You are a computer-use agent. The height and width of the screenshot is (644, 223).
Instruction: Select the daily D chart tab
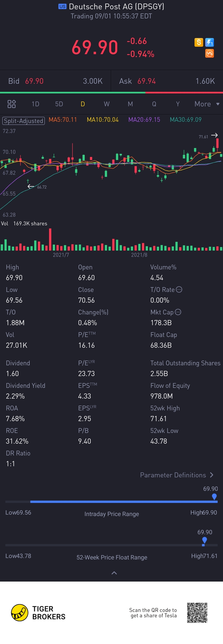(83, 104)
